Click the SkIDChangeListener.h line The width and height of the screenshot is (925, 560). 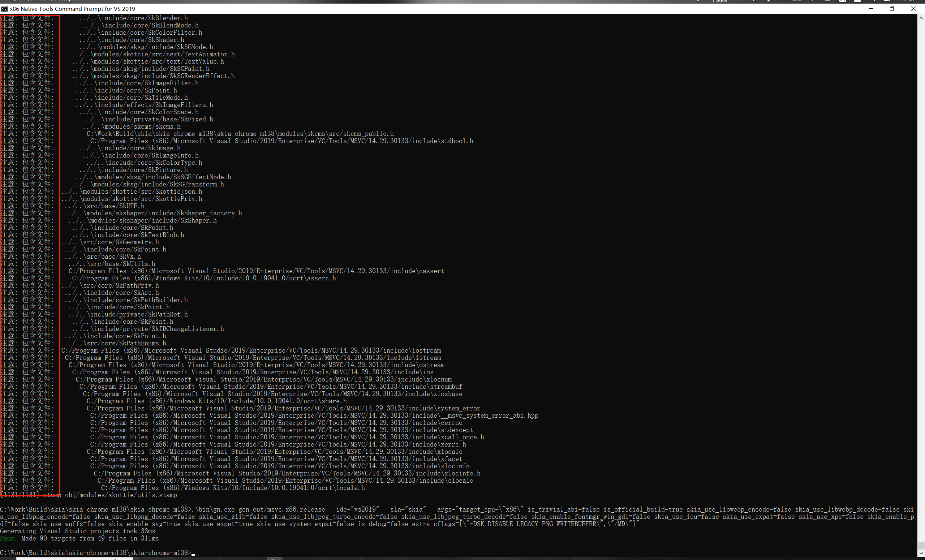click(148, 329)
